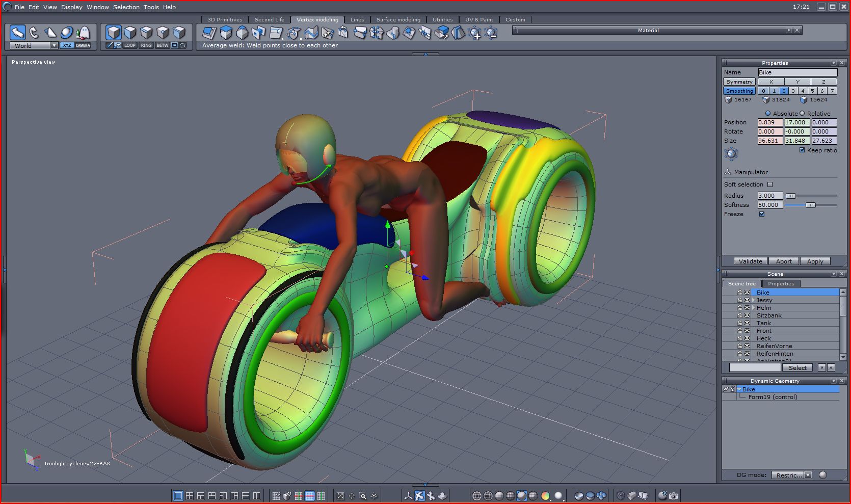The height and width of the screenshot is (504, 851).
Task: Hide the Sitzbank object via eye icon
Action: (747, 315)
